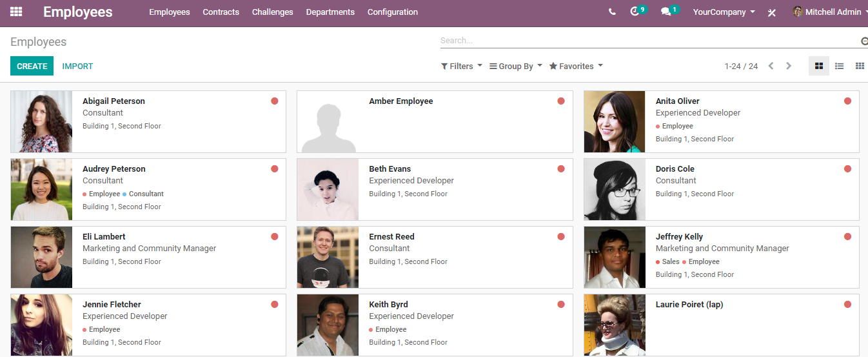Viewport: 868px width, 357px height.
Task: Click Laurie Poiret's red status dot
Action: click(847, 305)
